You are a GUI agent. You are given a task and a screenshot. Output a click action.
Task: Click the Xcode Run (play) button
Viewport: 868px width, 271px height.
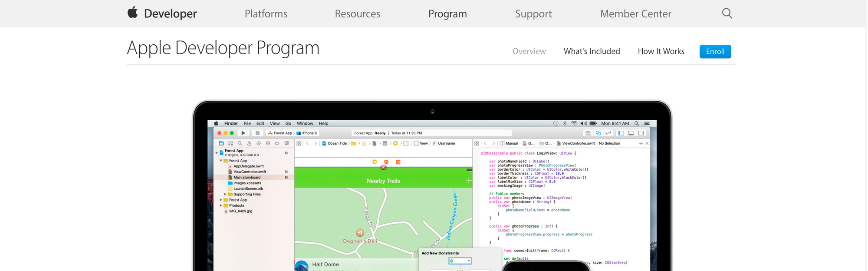click(x=243, y=133)
